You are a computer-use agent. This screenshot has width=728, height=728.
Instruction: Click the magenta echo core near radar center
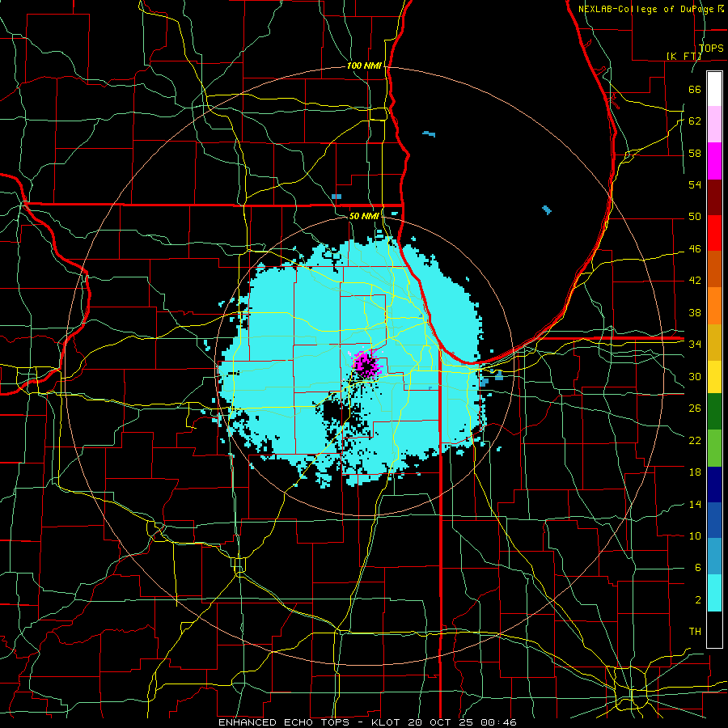click(366, 363)
